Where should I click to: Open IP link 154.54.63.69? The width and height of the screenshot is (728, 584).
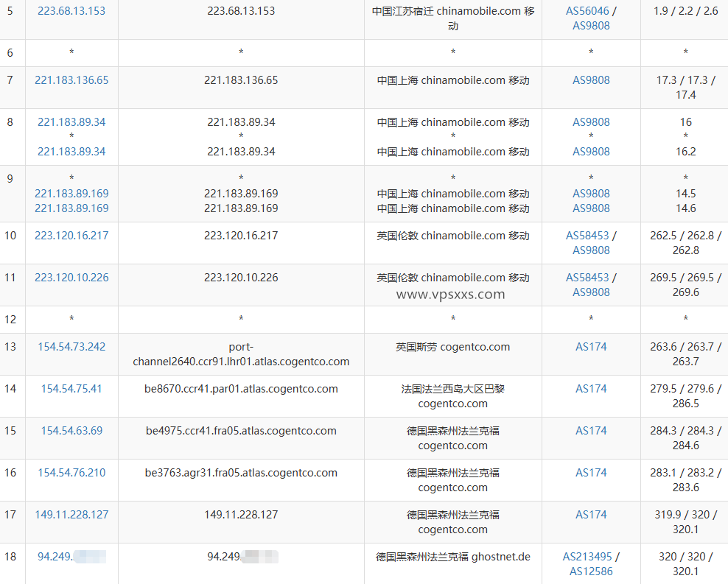click(71, 431)
